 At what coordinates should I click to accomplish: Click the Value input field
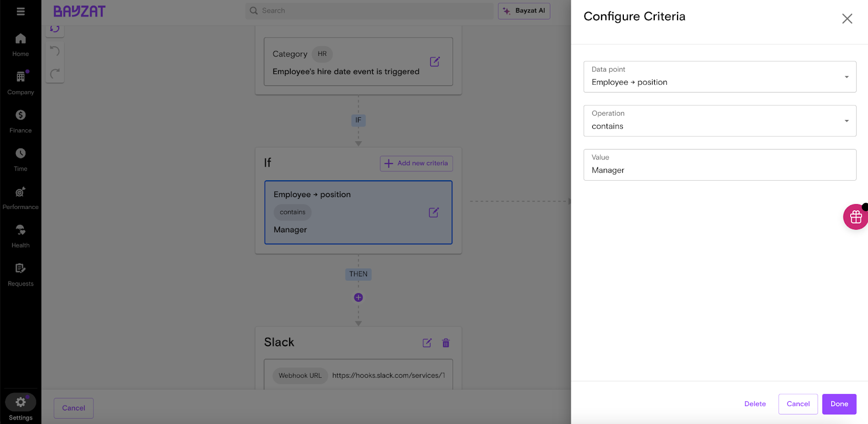coord(719,170)
